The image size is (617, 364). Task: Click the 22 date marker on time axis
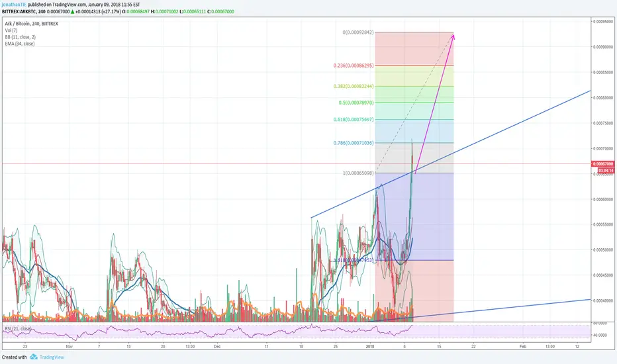(473, 347)
